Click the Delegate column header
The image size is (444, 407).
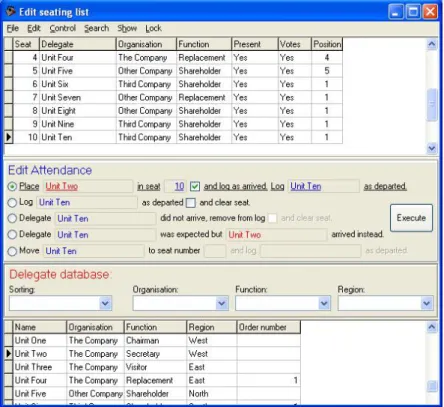pyautogui.click(x=78, y=44)
